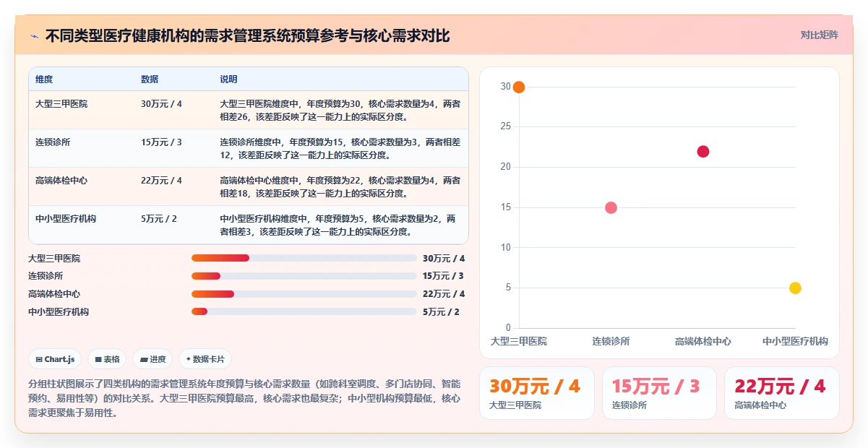Click the 连锁诊所 description cell text
Screen dimensions: 868x448
pyautogui.click(x=340, y=148)
